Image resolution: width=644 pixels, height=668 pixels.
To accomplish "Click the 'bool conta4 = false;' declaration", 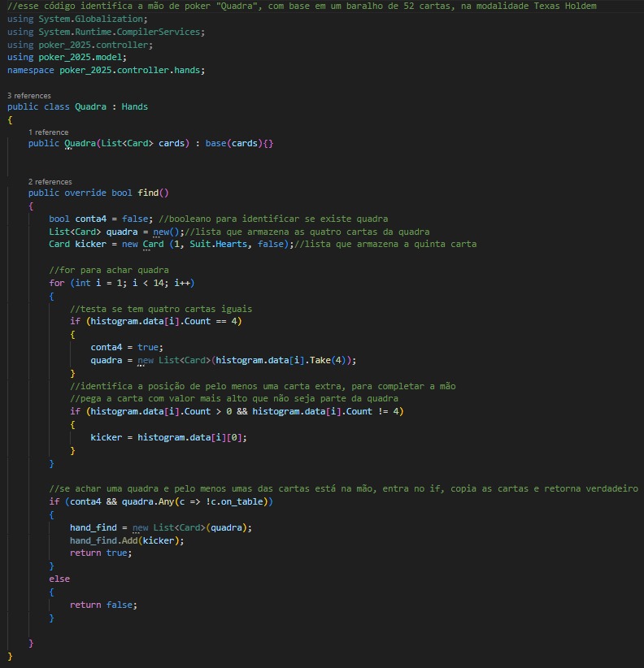I will pos(101,219).
